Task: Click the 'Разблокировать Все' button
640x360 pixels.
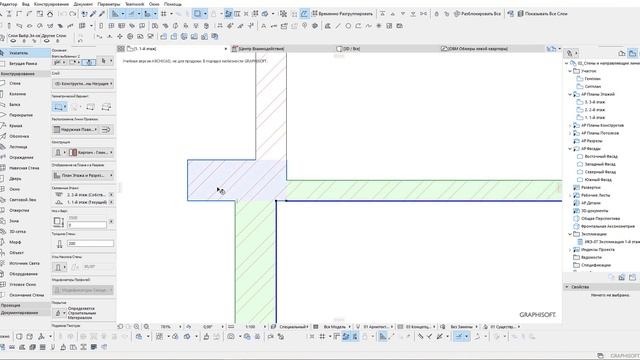Action: tap(478, 14)
